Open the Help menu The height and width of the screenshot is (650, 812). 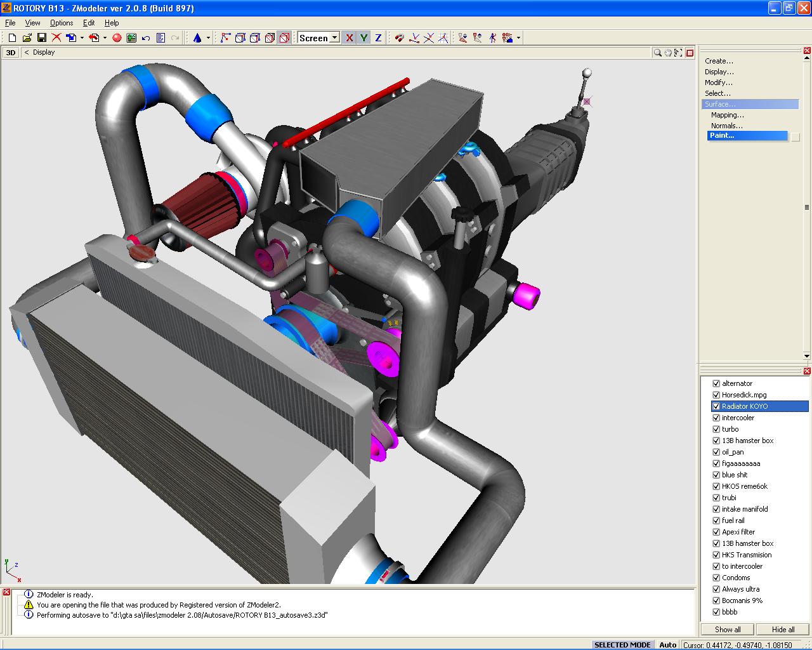coord(112,23)
